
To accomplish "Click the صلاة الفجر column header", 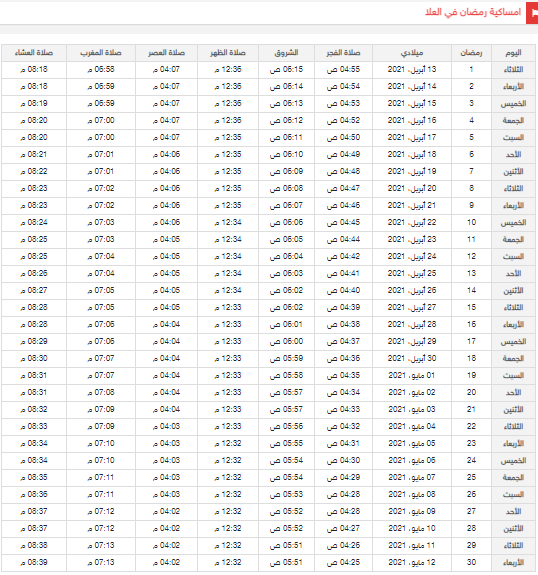I will click(343, 53).
